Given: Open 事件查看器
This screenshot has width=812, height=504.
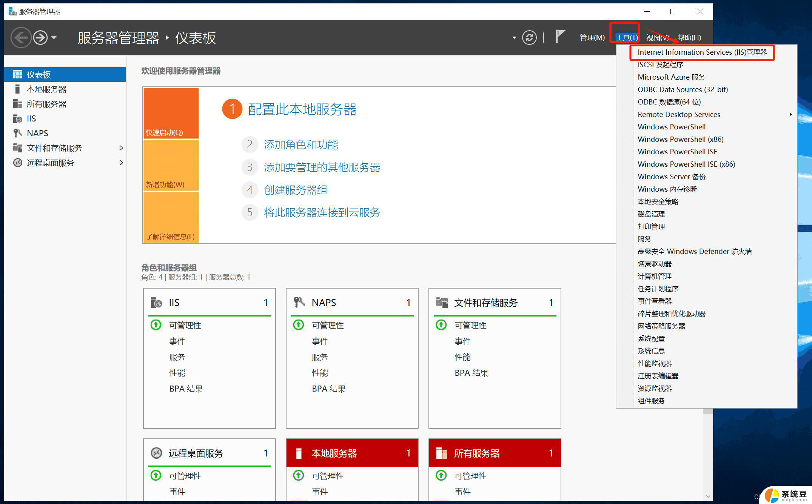Looking at the screenshot, I should pos(655,301).
